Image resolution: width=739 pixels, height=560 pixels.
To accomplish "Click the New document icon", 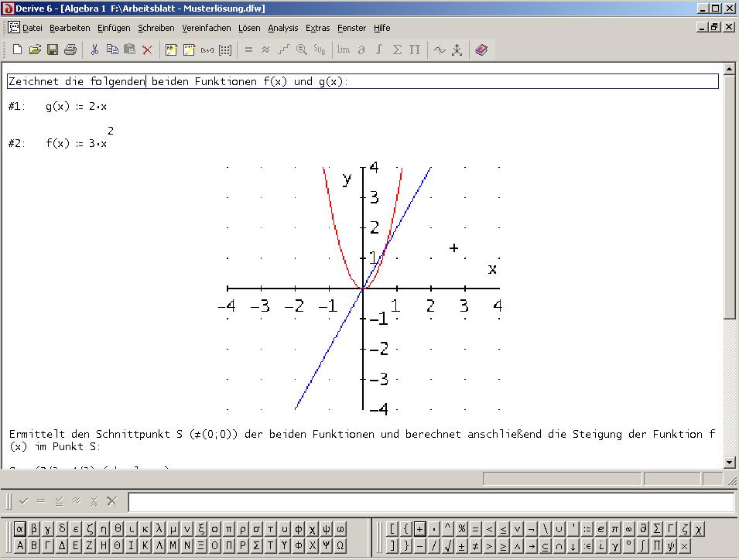I will tap(17, 50).
